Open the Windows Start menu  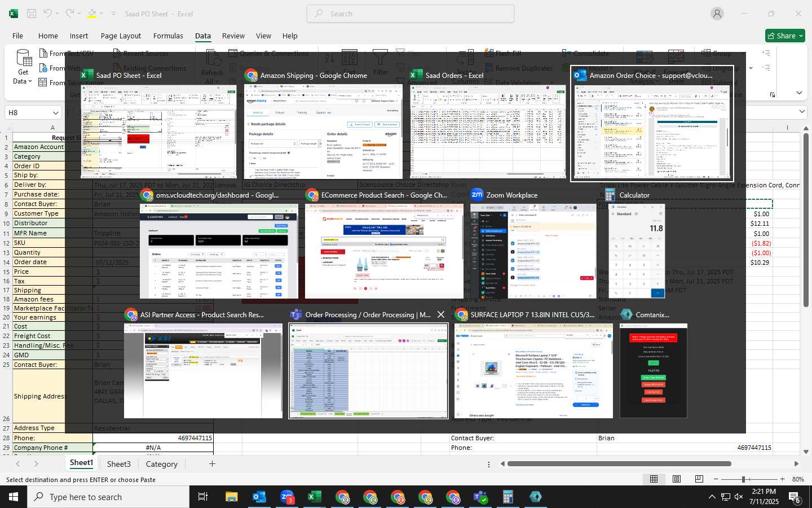pos(14,497)
